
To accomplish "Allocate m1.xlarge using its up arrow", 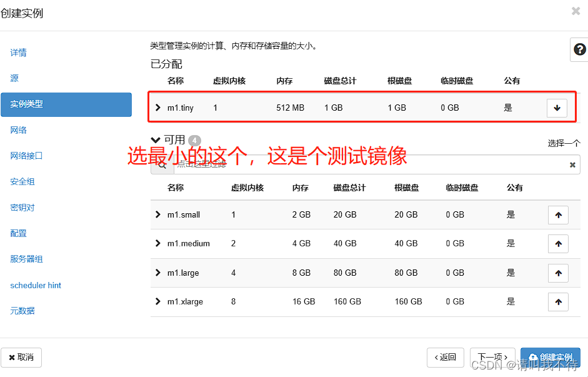I will click(x=557, y=301).
